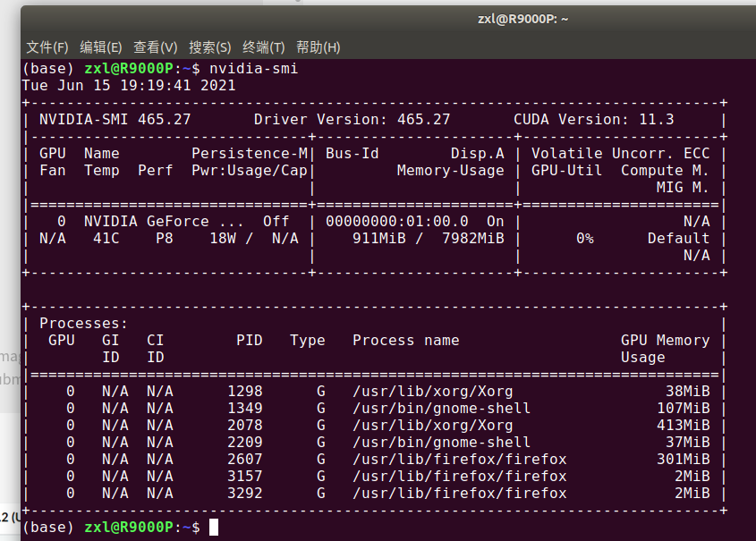Screen dimensions: 756x541
Task: Click the NVIDIA GeForce ... GPU name
Action: pos(164,221)
